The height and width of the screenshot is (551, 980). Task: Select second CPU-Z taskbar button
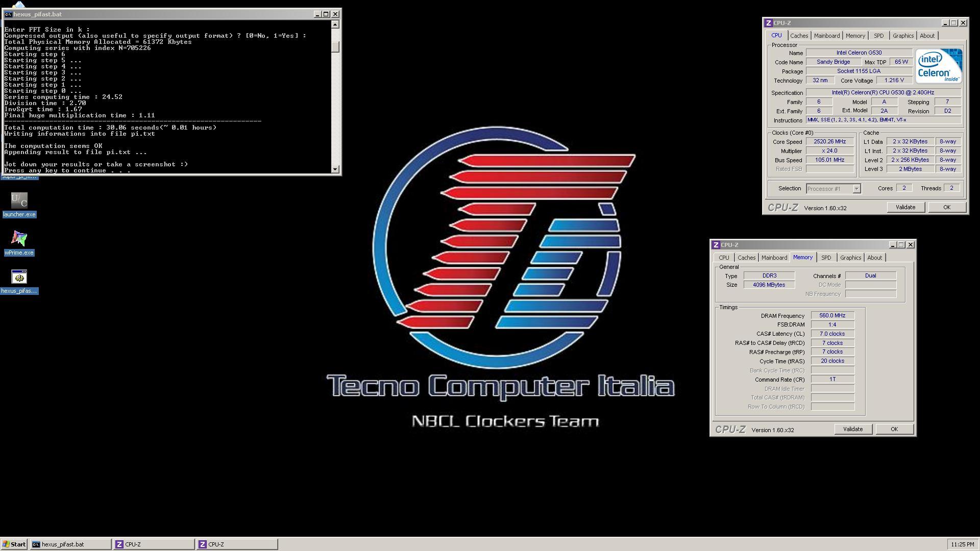(237, 544)
